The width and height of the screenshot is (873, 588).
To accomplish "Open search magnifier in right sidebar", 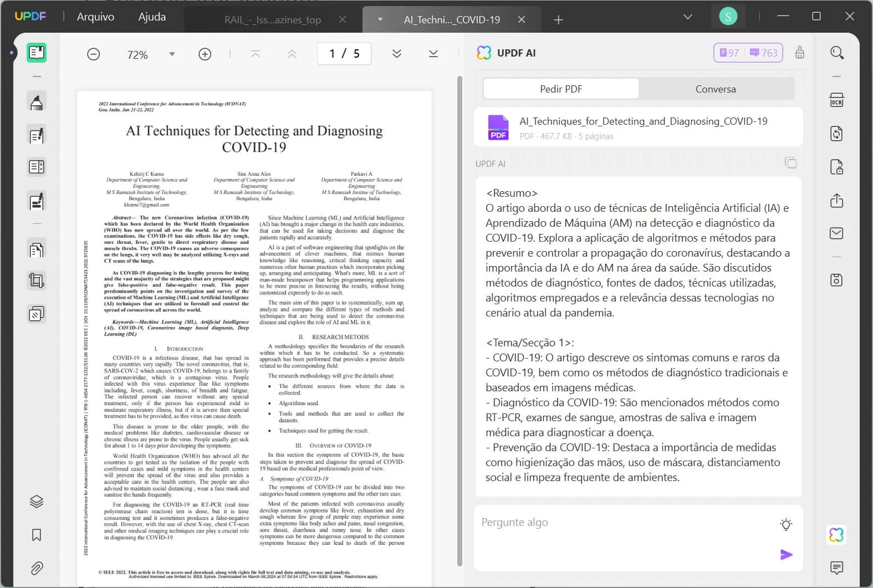I will click(836, 53).
